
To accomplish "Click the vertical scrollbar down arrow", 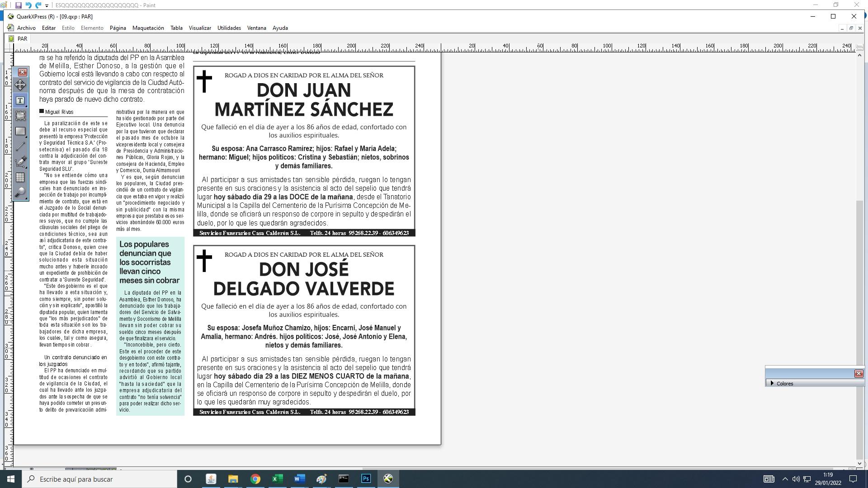I will coord(859,463).
